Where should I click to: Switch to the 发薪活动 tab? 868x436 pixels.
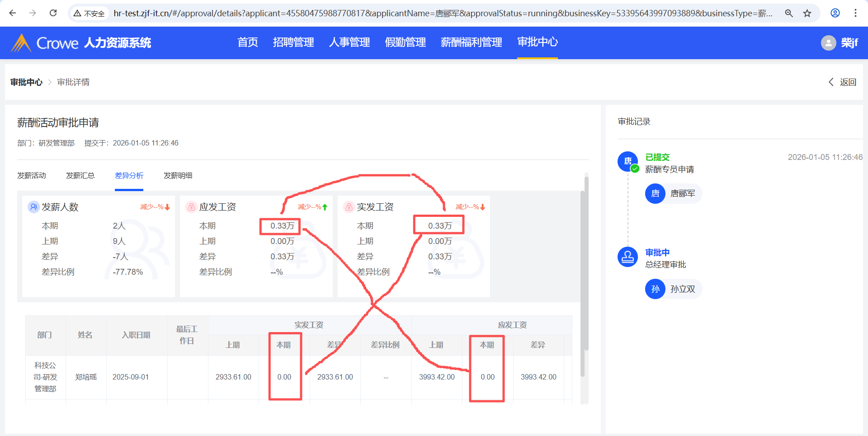point(32,175)
